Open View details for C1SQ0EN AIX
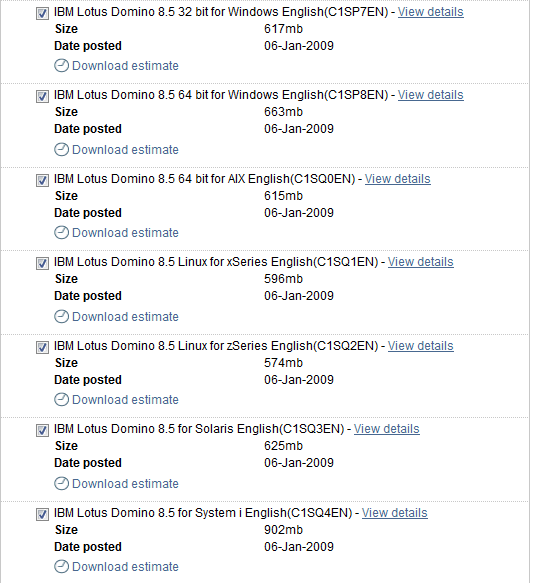The image size is (535, 583). tap(397, 179)
